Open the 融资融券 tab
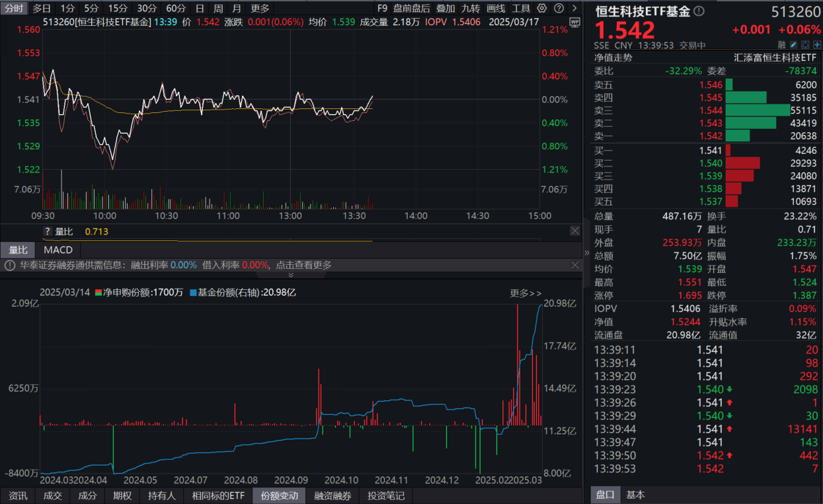823x504 pixels. point(333,495)
